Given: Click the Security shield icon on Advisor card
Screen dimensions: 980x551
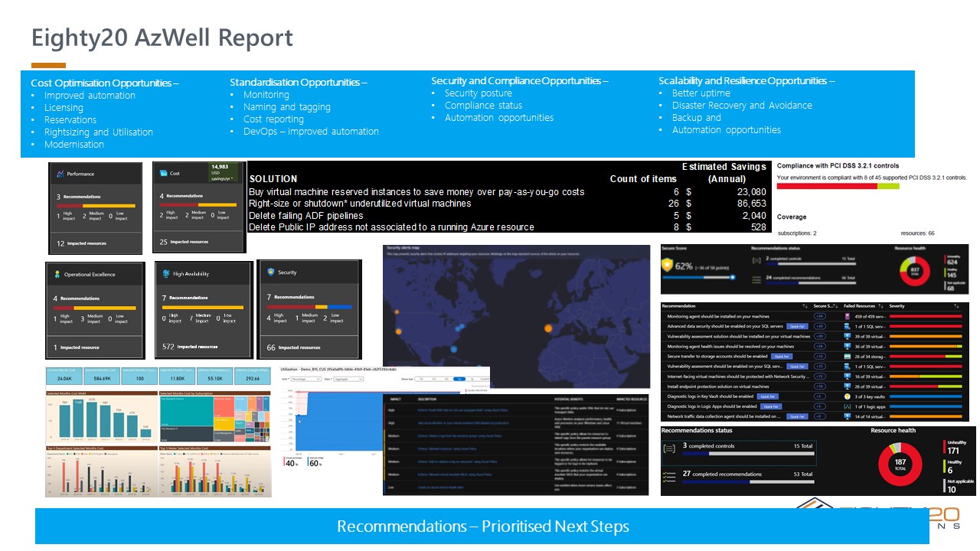Looking at the screenshot, I should point(270,272).
